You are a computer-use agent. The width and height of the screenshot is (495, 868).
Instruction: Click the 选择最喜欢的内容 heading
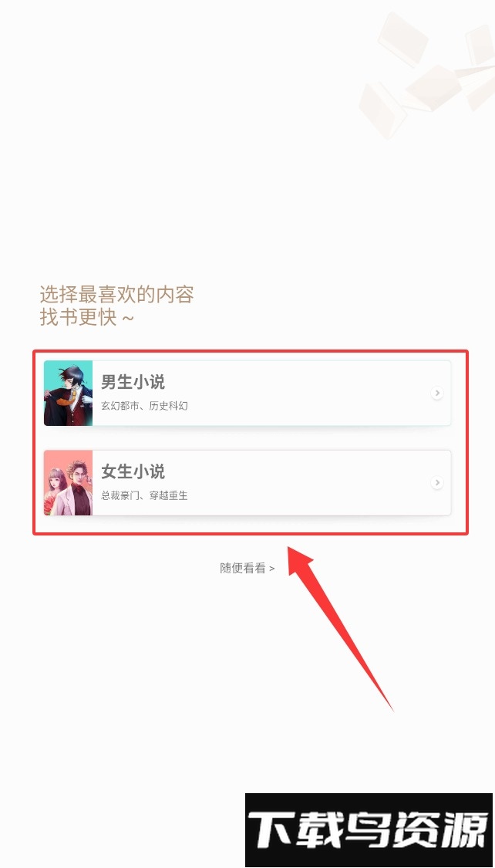116,295
